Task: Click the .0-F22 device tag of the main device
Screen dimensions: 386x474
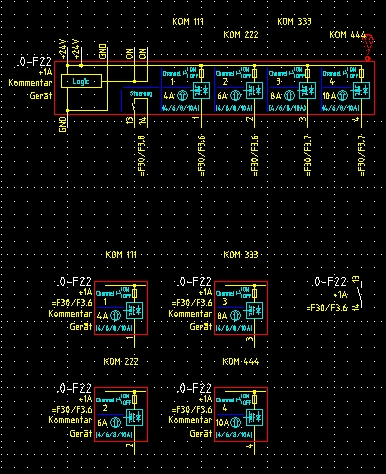Action: click(35, 62)
